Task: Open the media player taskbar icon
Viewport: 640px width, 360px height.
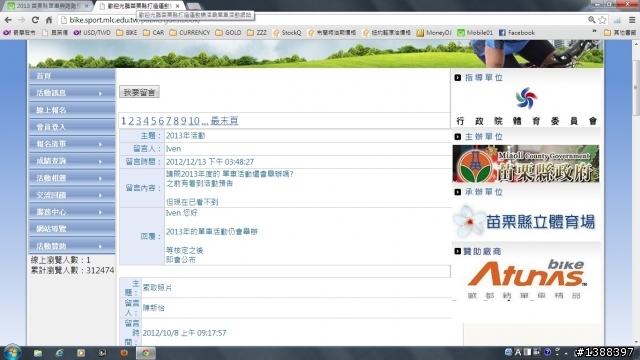Action: click(81, 353)
